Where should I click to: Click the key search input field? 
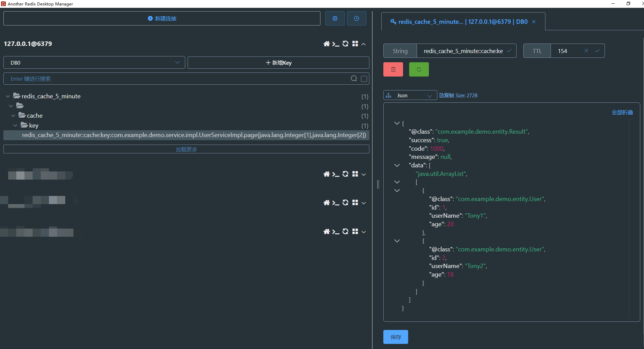pos(177,79)
